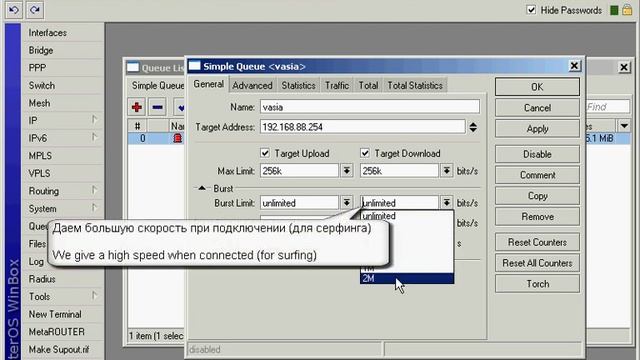Switch to the Advanced tab
Screen dimensions: 640x360
click(x=252, y=85)
